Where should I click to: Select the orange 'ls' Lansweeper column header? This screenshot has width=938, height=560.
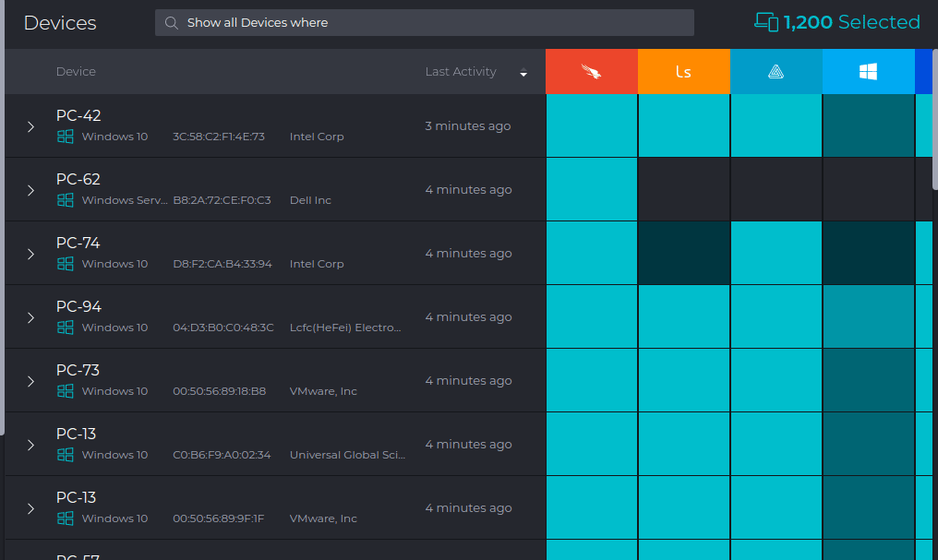(683, 71)
